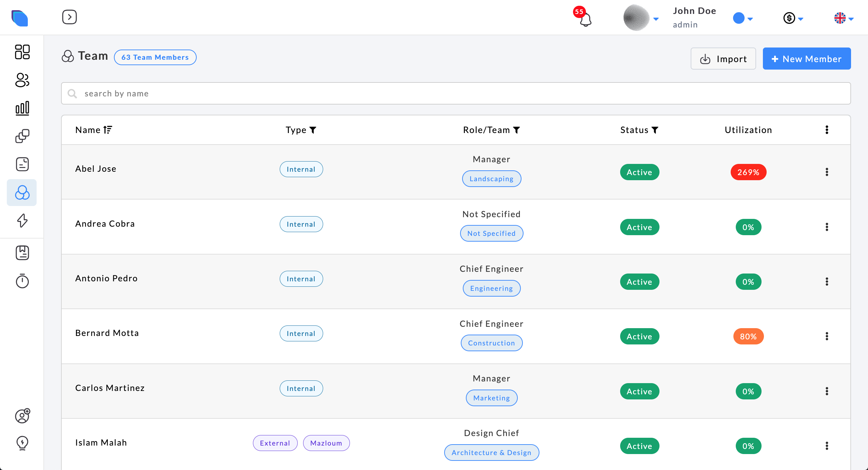Click the New Member button
The image size is (868, 470).
click(x=807, y=59)
